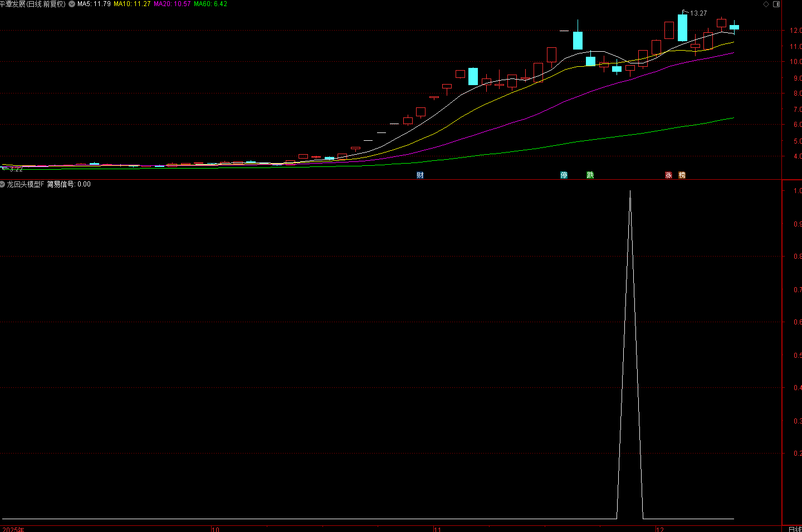
Task: Click the 平潭发展(日线.前复权) title
Action: pyautogui.click(x=33, y=4)
